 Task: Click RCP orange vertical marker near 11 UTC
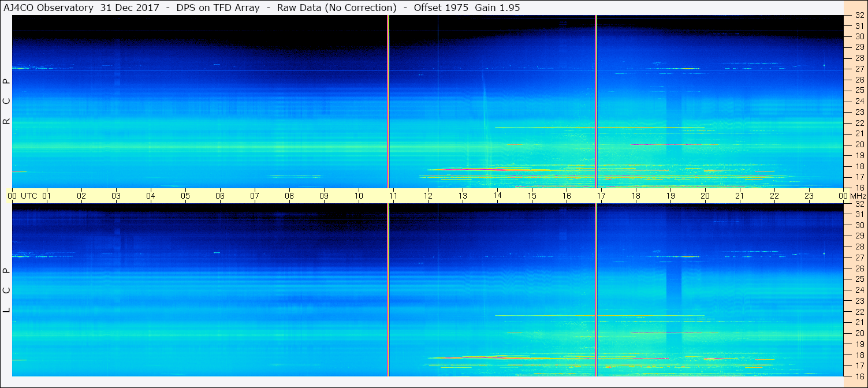[x=388, y=102]
